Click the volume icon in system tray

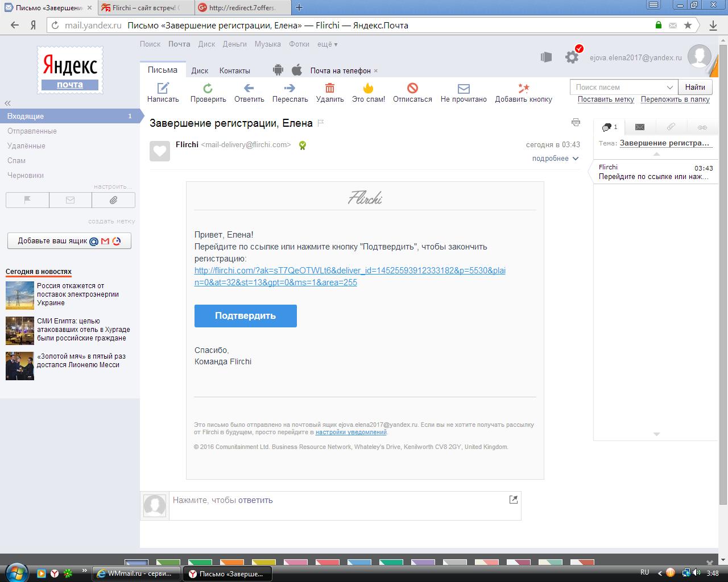pos(697,573)
